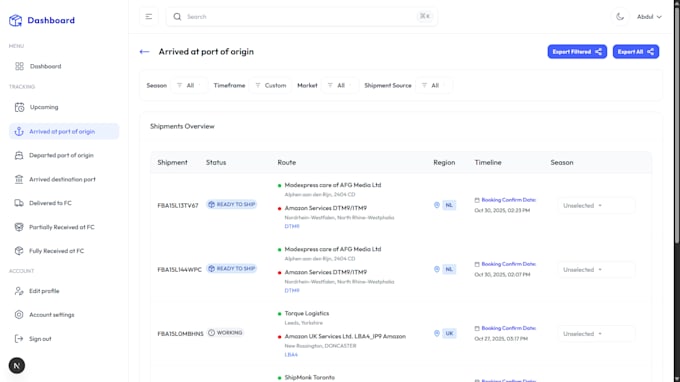Click location pin icon in FBA15L13TV67 row
680x382 pixels.
point(437,205)
